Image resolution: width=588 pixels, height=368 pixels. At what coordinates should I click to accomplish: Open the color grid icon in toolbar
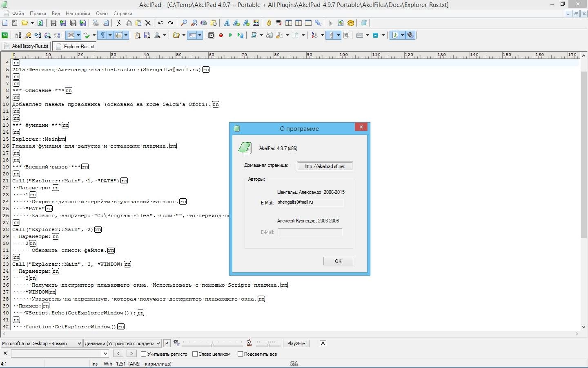(256, 23)
